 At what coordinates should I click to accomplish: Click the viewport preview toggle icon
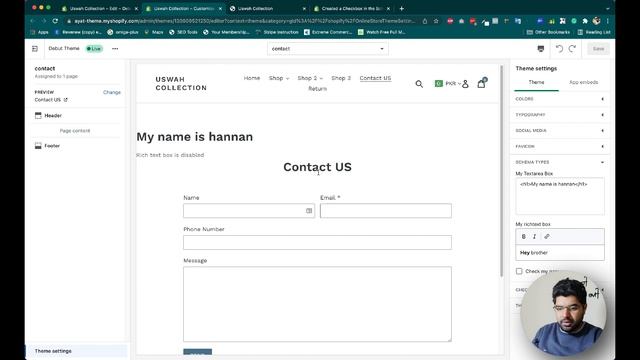click(x=541, y=49)
